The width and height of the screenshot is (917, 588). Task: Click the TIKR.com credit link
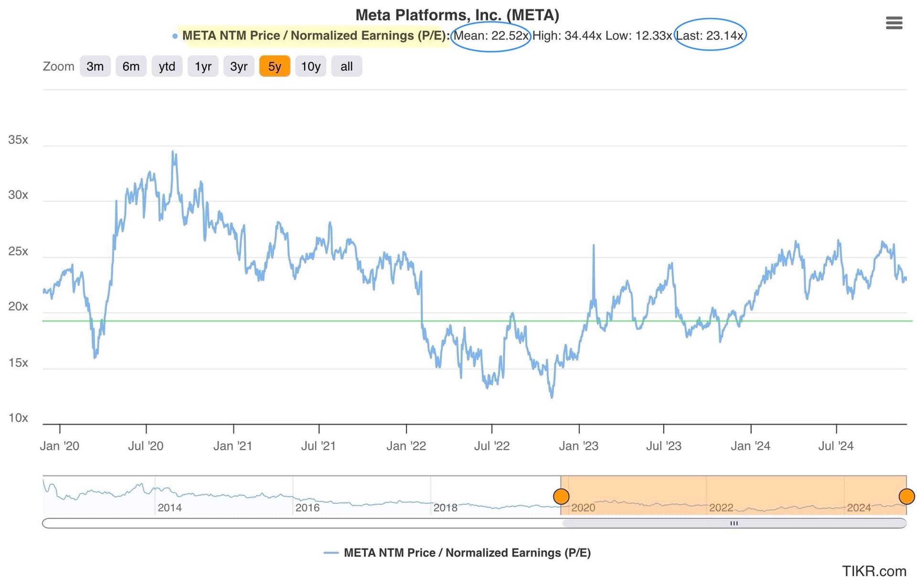[x=874, y=571]
